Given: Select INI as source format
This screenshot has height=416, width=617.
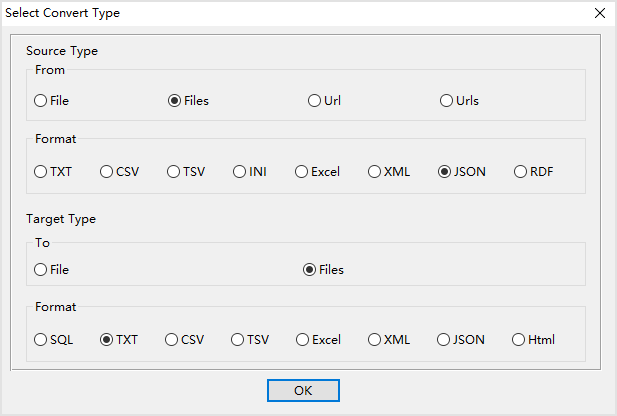Looking at the screenshot, I should 241,172.
